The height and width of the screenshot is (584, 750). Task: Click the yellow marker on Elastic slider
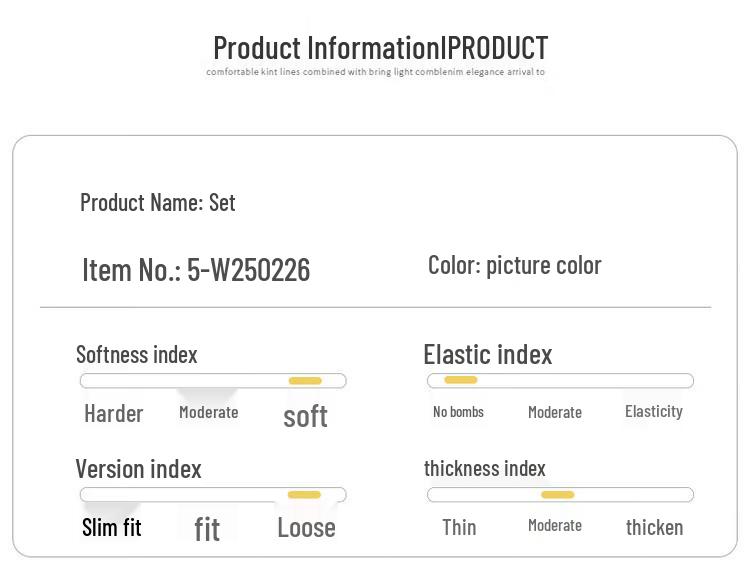(x=461, y=380)
